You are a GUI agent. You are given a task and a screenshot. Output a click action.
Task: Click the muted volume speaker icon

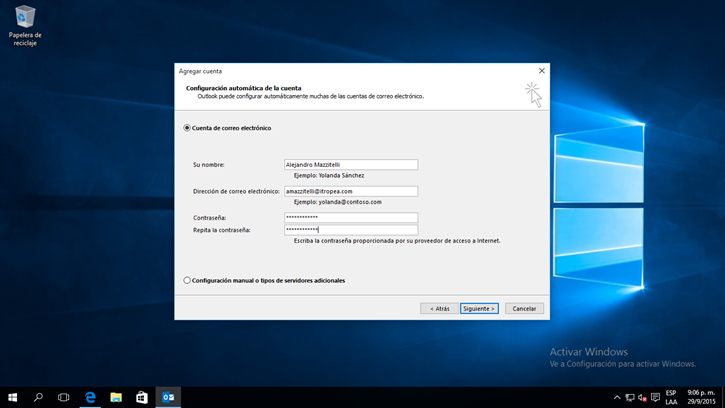tap(642, 397)
